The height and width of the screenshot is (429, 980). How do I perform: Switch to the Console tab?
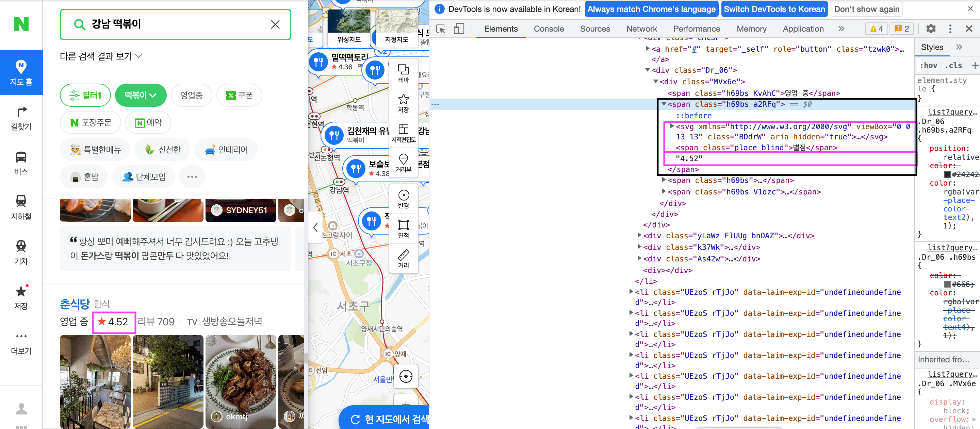click(549, 29)
